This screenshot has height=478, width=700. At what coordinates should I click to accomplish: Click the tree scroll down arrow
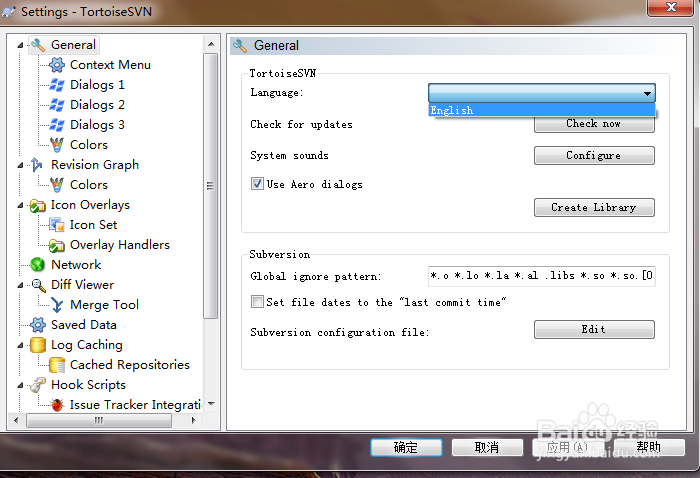(x=211, y=404)
